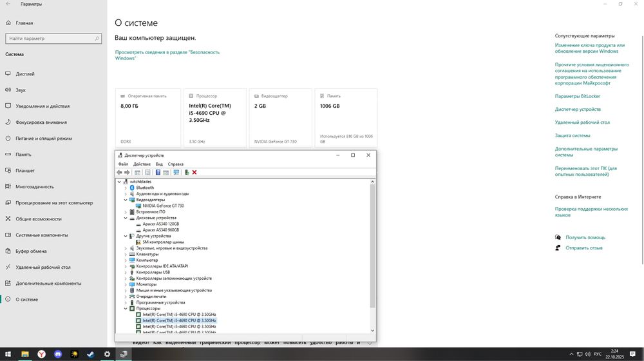Open Steam from the taskbar
Image resolution: width=644 pixels, height=361 pixels.
point(91,354)
